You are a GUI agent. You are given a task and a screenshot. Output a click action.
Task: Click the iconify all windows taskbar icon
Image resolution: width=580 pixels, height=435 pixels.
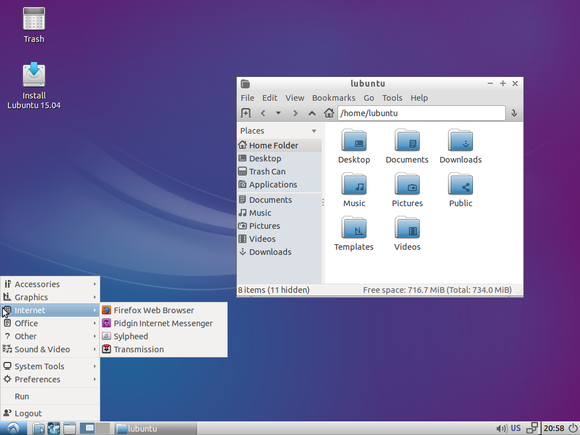pos(69,428)
